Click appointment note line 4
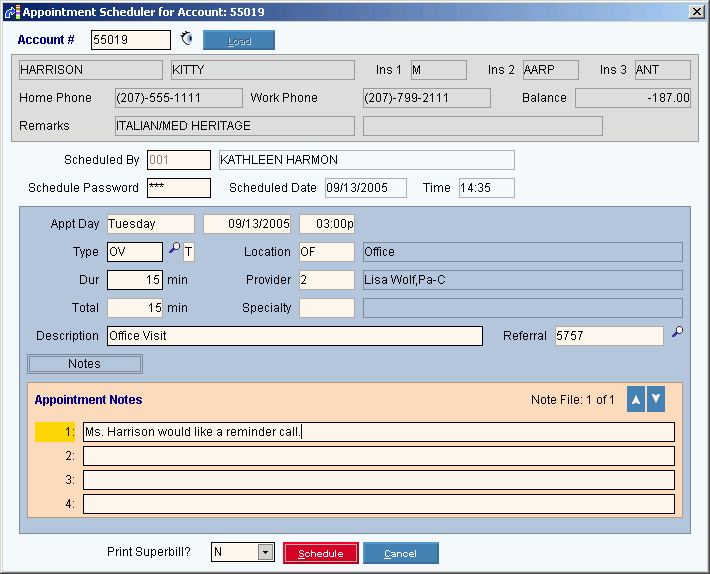 tap(379, 504)
